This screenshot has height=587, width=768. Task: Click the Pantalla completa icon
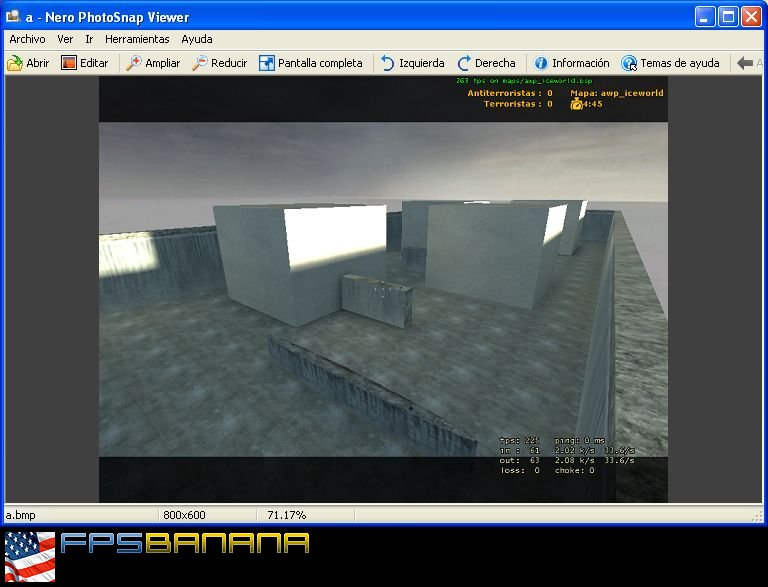tap(266, 63)
